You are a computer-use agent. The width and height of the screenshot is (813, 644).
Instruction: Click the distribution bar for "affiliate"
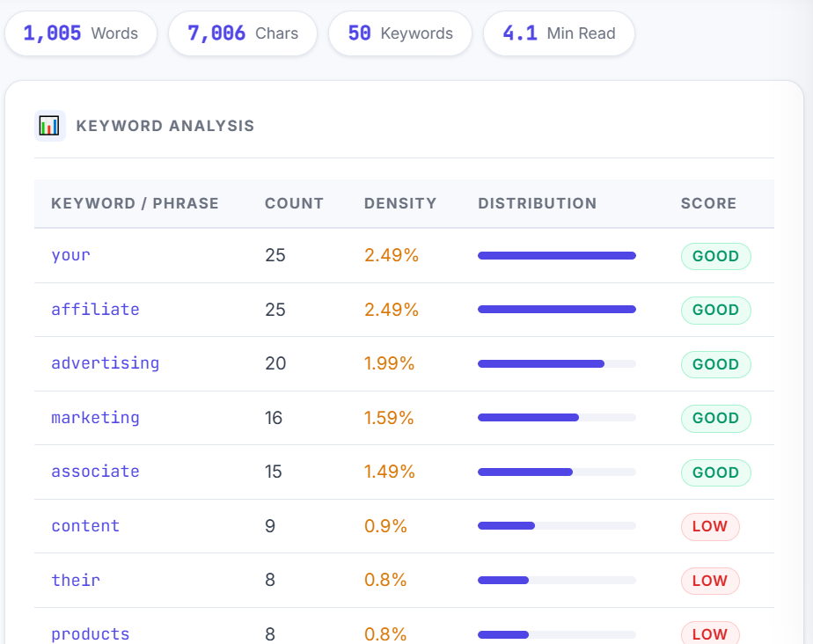pos(557,310)
